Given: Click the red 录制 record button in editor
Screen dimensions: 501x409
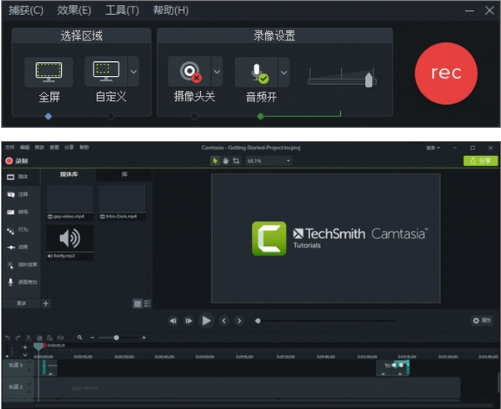Looking at the screenshot, I should coord(17,161).
